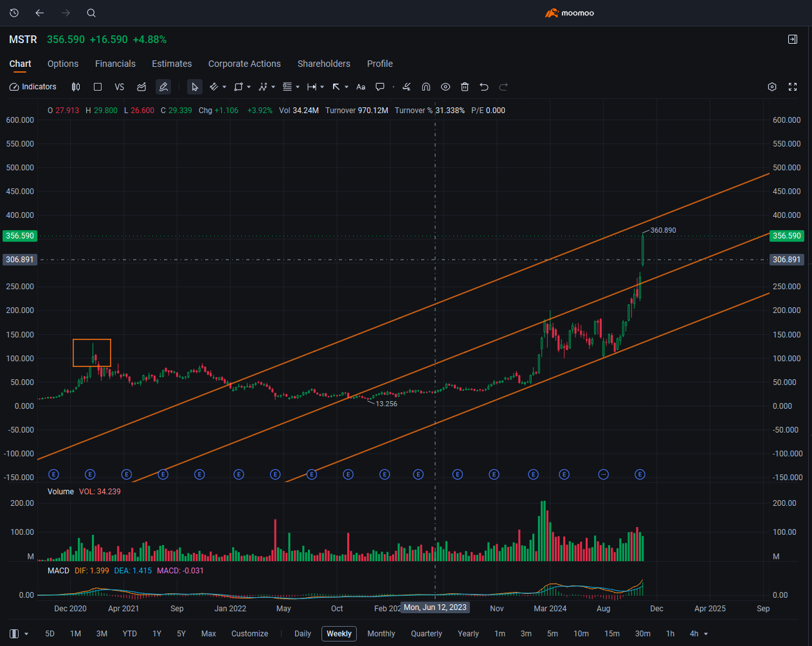Open the Shareholders tab
The image size is (812, 646).
click(x=324, y=64)
